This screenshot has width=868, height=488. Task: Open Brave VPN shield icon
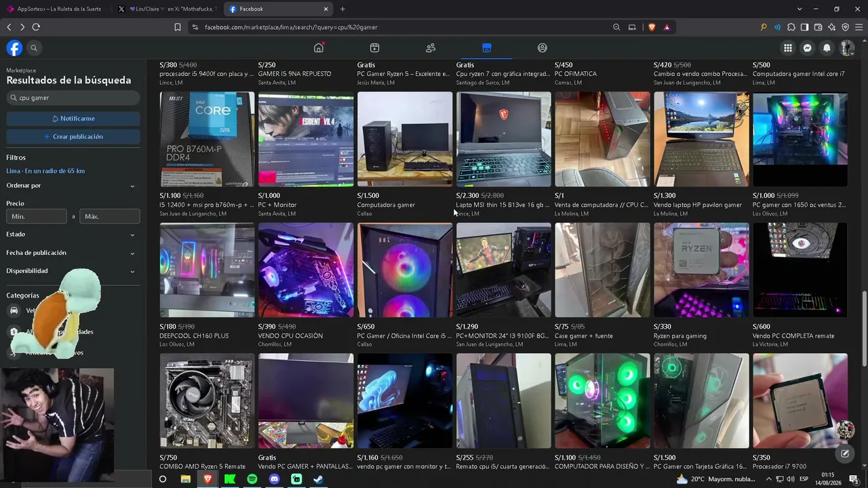845,27
